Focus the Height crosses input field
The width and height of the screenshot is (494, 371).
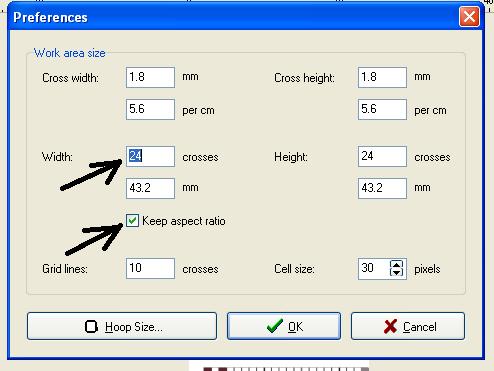click(x=382, y=156)
